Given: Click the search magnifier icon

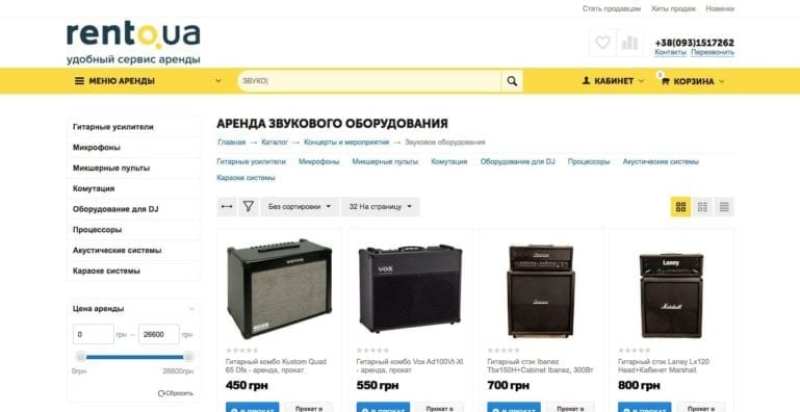Looking at the screenshot, I should pos(512,81).
